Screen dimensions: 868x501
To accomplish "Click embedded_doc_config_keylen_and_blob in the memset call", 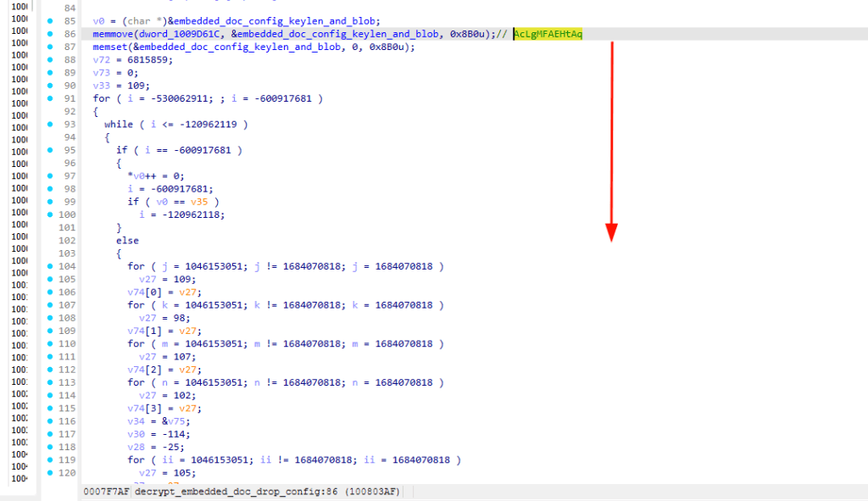I will (240, 47).
